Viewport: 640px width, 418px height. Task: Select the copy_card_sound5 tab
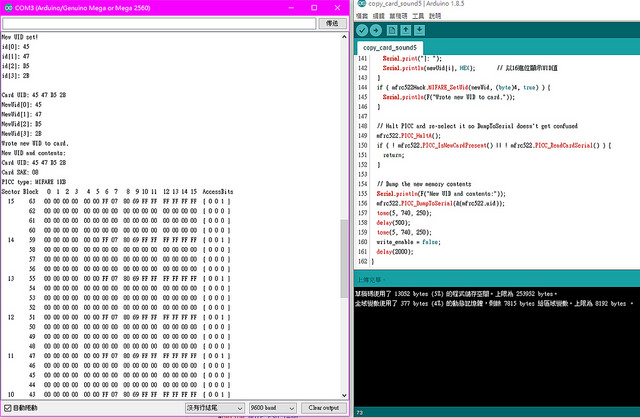point(391,47)
